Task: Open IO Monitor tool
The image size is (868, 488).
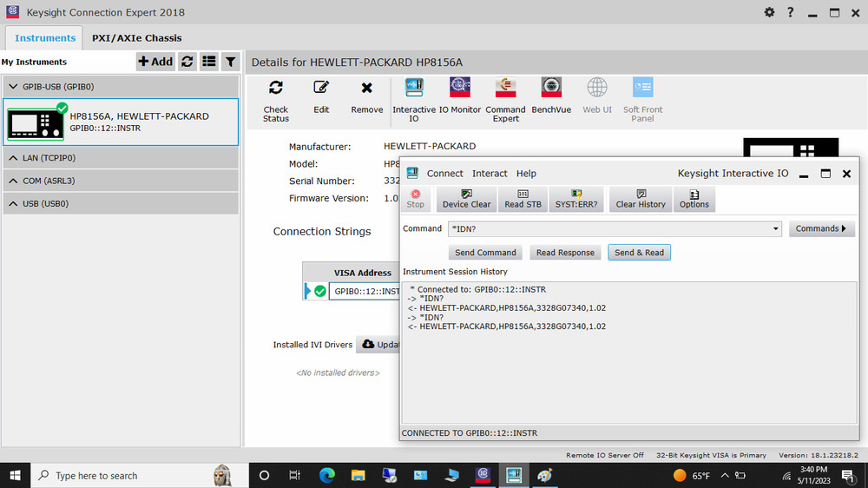Action: point(460,88)
